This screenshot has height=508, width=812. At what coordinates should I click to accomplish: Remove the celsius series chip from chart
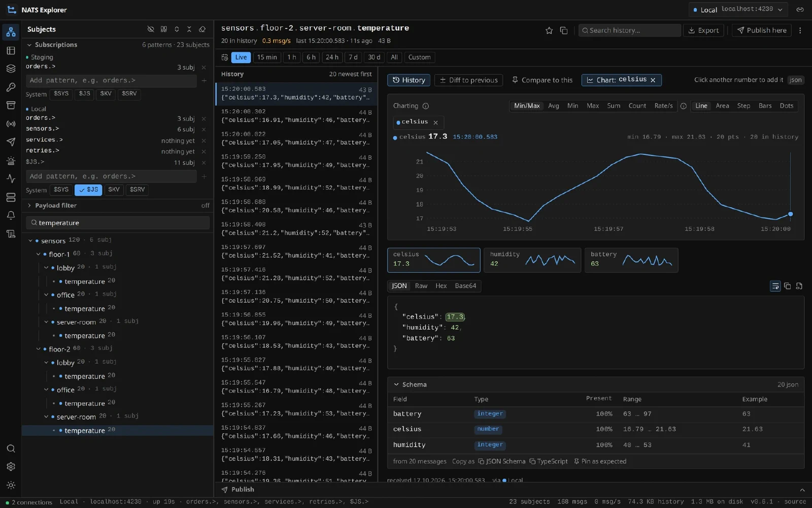click(435, 122)
